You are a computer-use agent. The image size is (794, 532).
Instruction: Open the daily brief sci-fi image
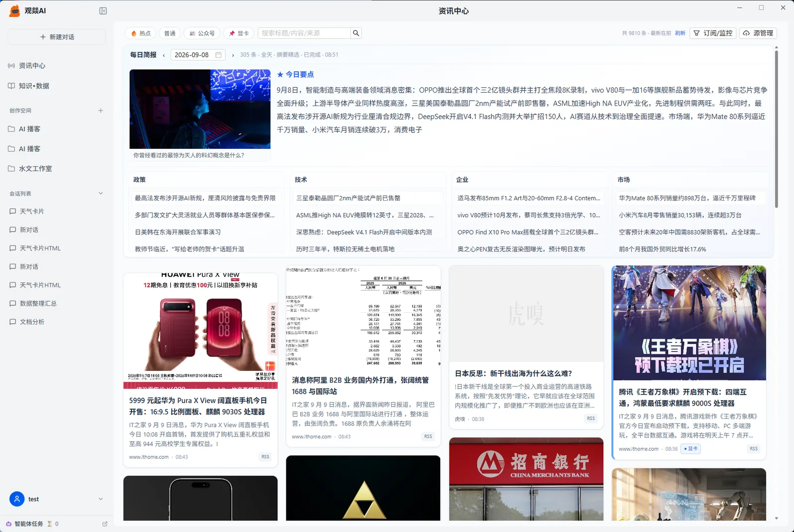point(200,109)
